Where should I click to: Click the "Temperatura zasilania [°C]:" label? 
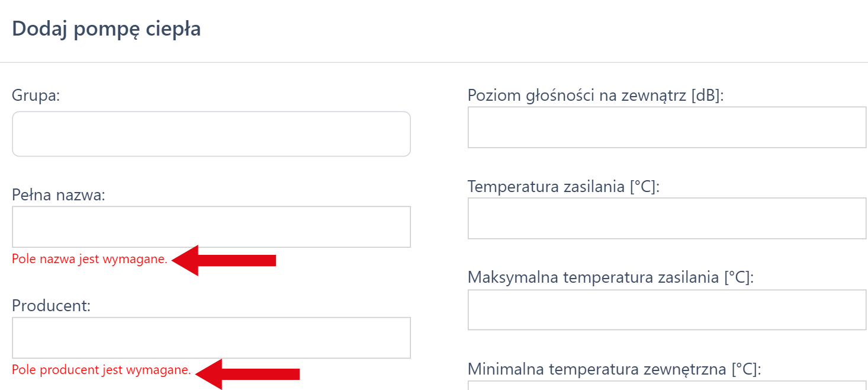(x=563, y=187)
